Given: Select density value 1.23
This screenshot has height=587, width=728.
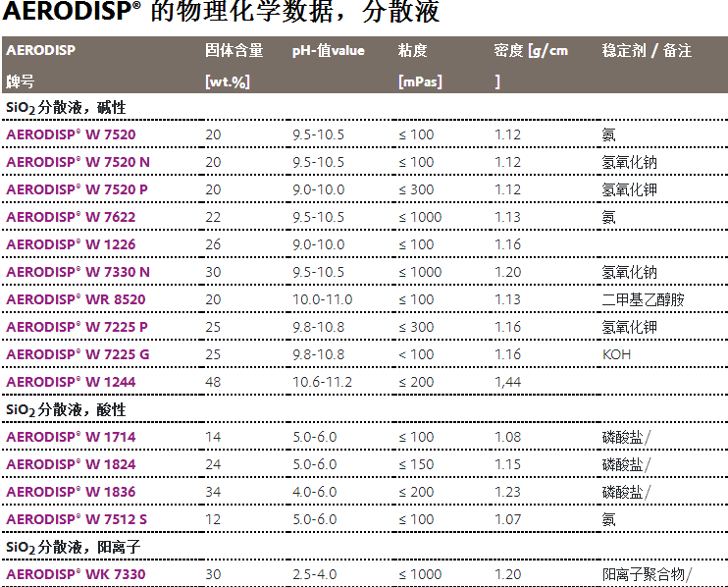Looking at the screenshot, I should (x=508, y=492).
